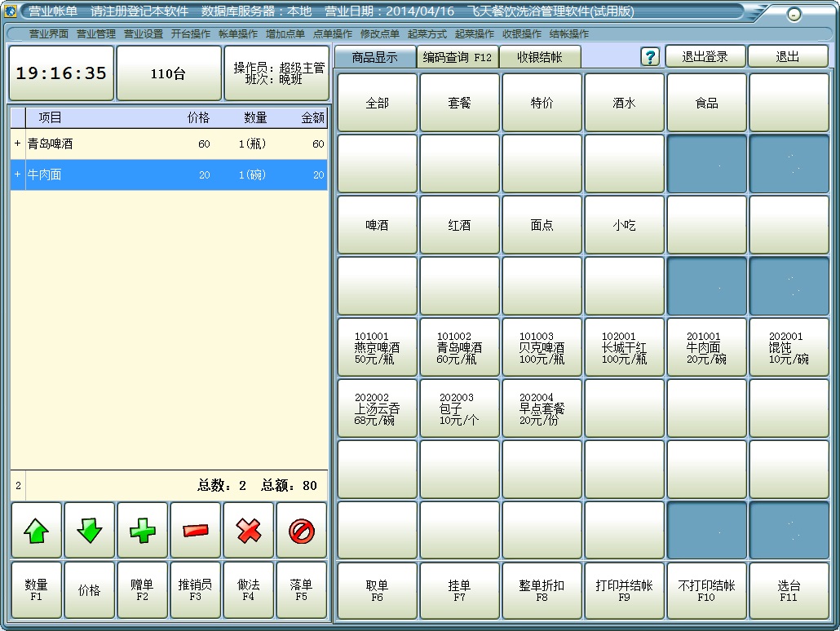Screen dimensions: 840x631
Task: Open the 结帐操作 menu
Action: [x=569, y=34]
